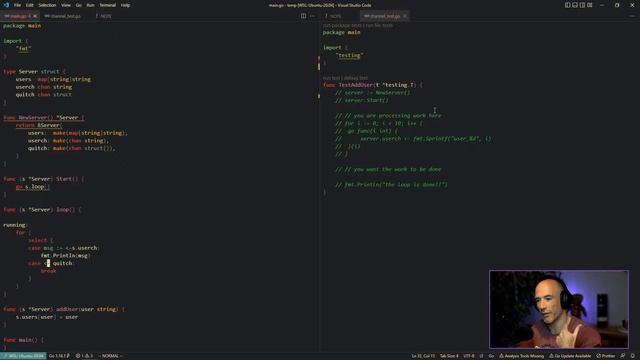Open errors and warnings count in status bar

point(84,356)
